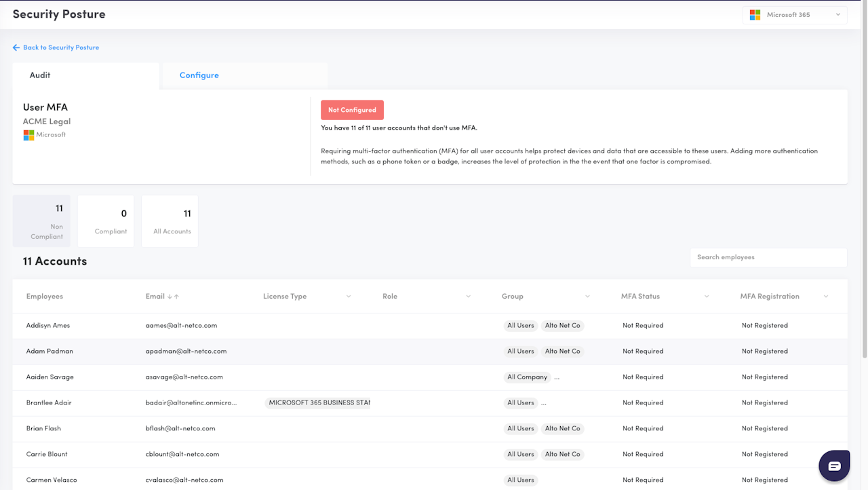Screen dimensions: 868x490
Task: Switch to the Configure tab
Action: coord(199,75)
